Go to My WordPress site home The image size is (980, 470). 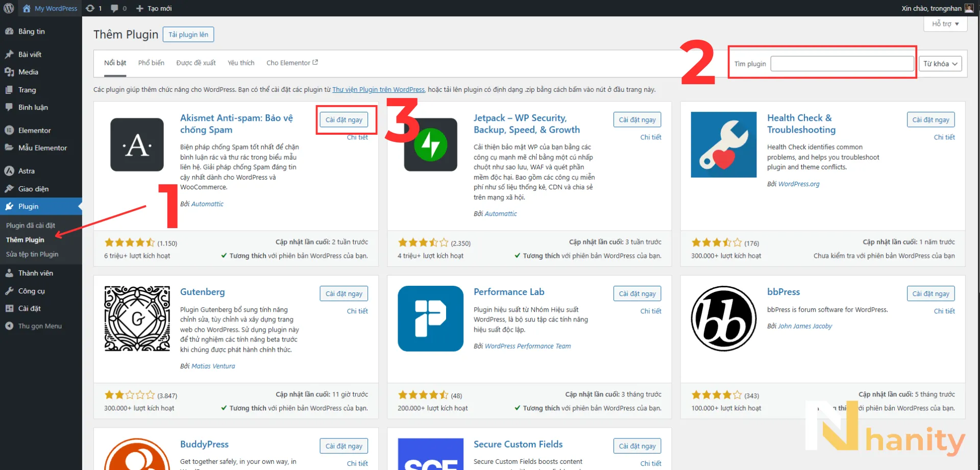(x=50, y=8)
